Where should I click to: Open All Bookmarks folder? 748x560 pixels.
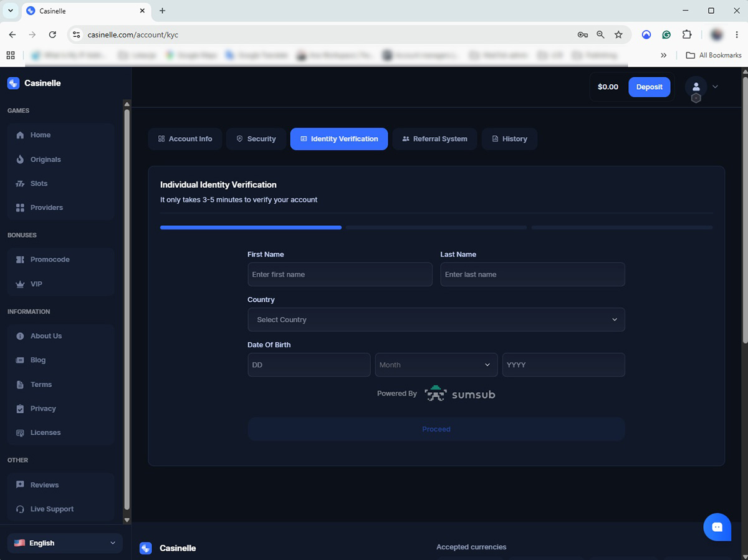(714, 55)
